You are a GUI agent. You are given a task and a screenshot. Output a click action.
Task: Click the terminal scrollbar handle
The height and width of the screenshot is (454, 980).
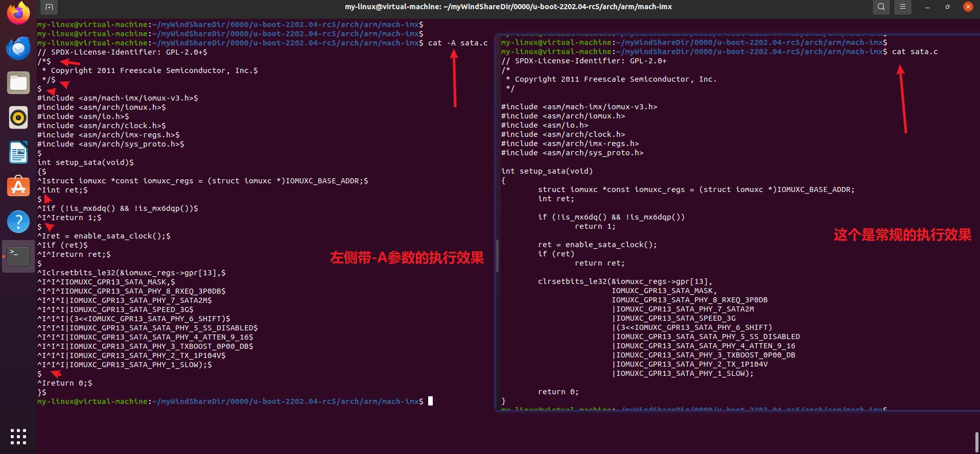click(977, 442)
